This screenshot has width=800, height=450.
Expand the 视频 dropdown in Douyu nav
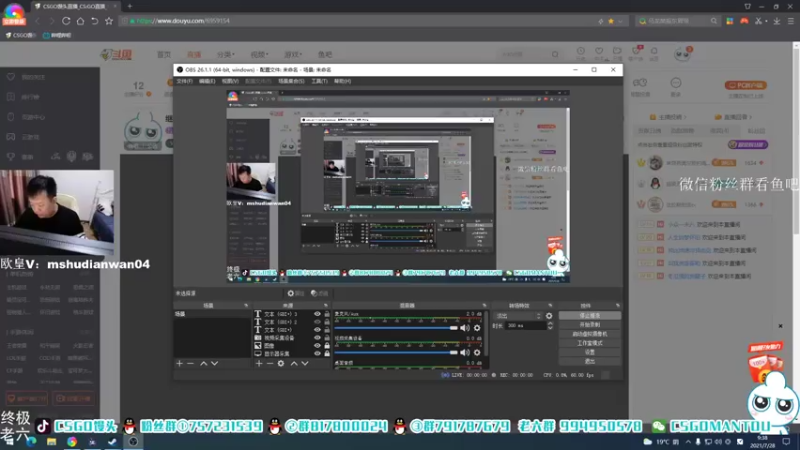click(259, 54)
